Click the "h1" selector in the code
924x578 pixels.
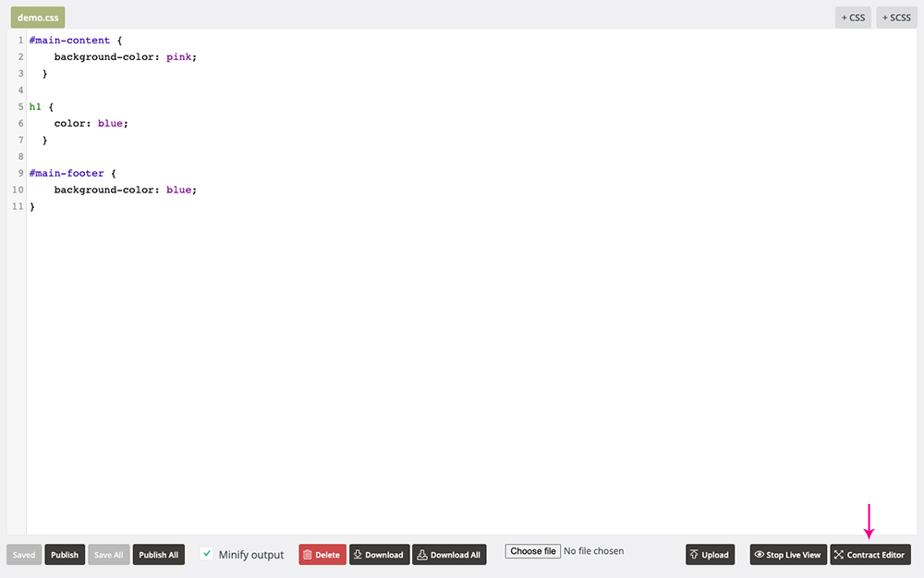coord(35,106)
